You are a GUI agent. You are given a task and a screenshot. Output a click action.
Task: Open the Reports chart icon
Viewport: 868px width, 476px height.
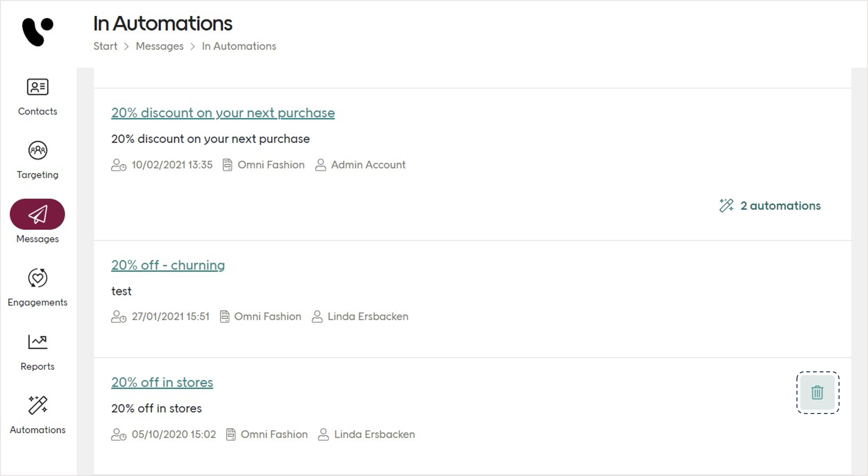tap(37, 342)
